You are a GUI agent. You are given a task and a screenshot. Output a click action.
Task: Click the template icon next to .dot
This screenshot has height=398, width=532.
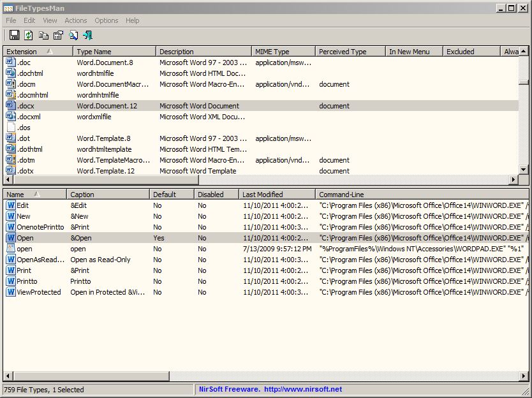pyautogui.click(x=10, y=138)
